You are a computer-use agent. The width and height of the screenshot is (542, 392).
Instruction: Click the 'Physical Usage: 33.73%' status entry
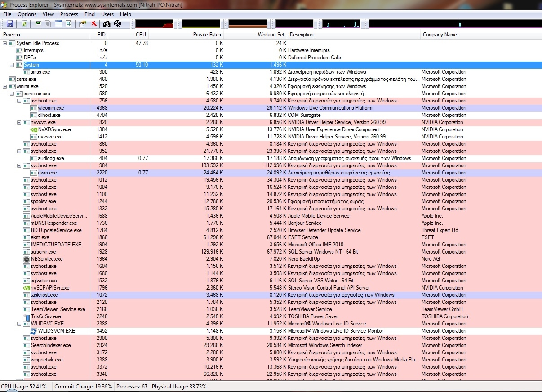pos(179,387)
